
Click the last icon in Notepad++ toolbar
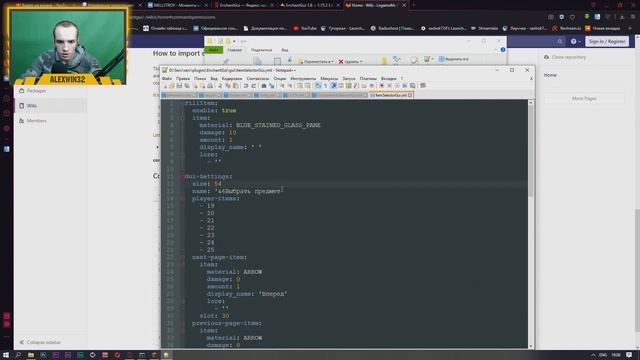pos(422,86)
